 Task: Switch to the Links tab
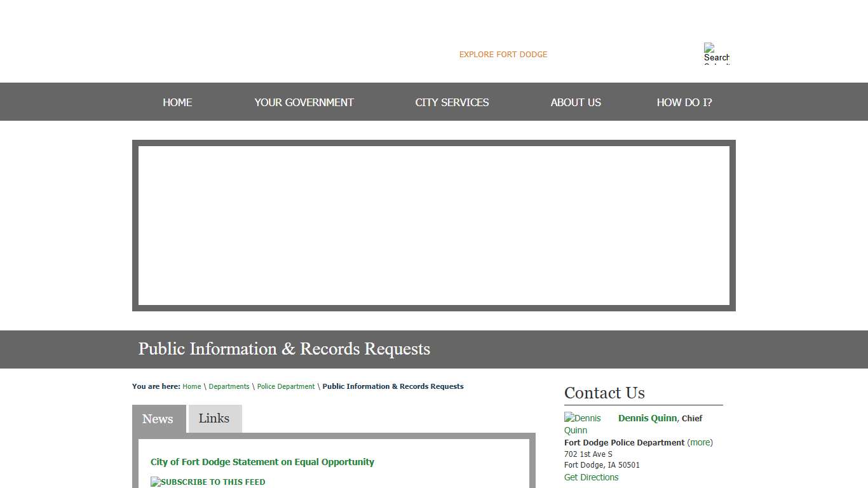pos(214,418)
